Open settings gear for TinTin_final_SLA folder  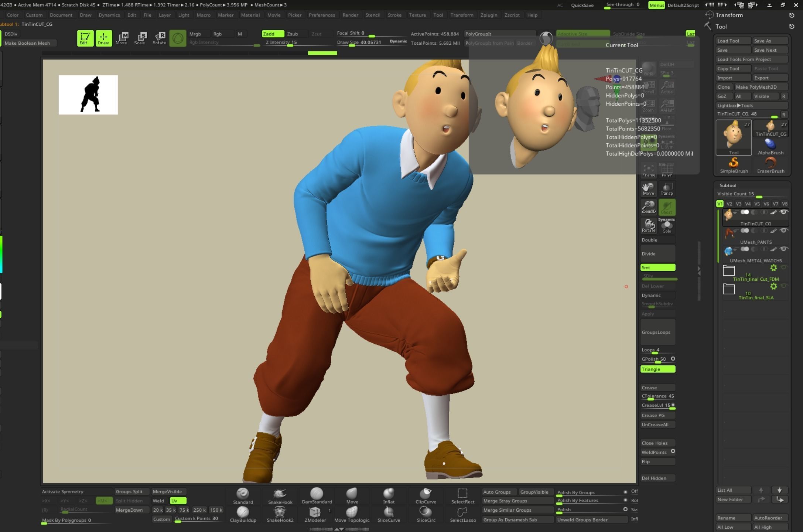click(x=773, y=286)
